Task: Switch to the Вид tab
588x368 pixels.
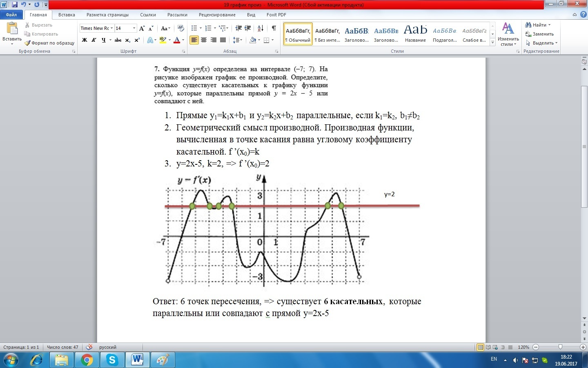Action: point(251,15)
